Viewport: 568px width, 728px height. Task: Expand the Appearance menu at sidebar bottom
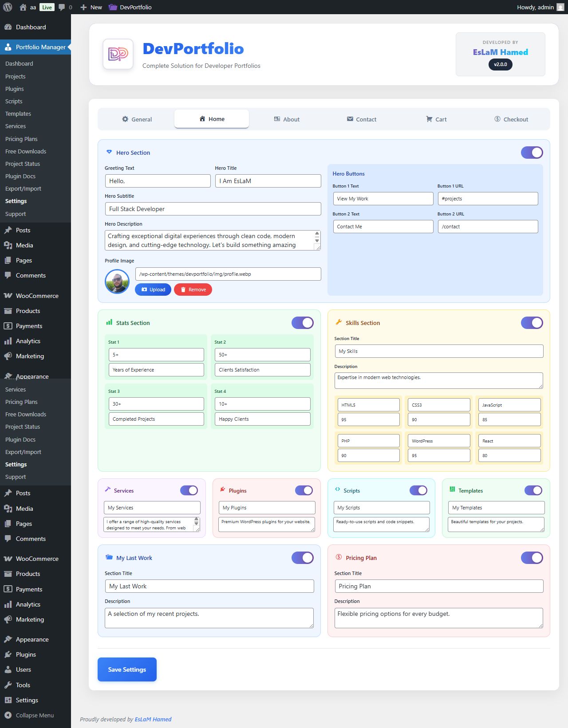[x=32, y=639]
